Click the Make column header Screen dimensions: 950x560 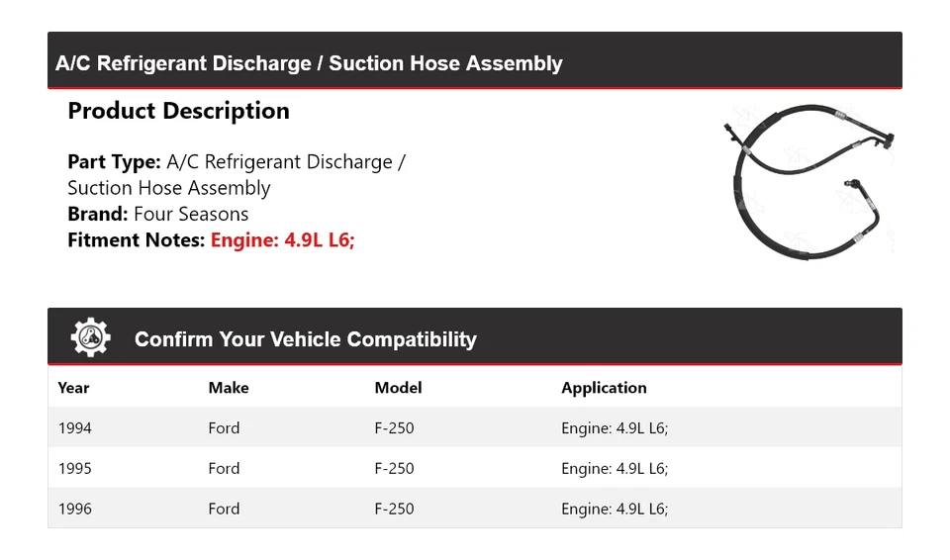point(229,388)
